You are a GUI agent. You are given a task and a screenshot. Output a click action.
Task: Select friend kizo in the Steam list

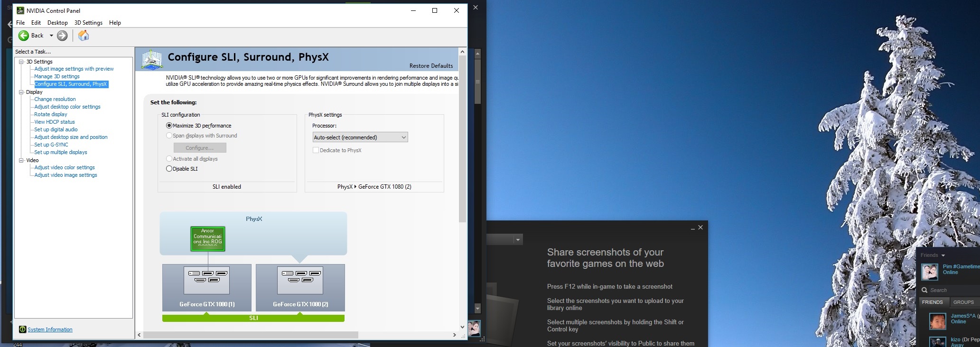tap(954, 342)
